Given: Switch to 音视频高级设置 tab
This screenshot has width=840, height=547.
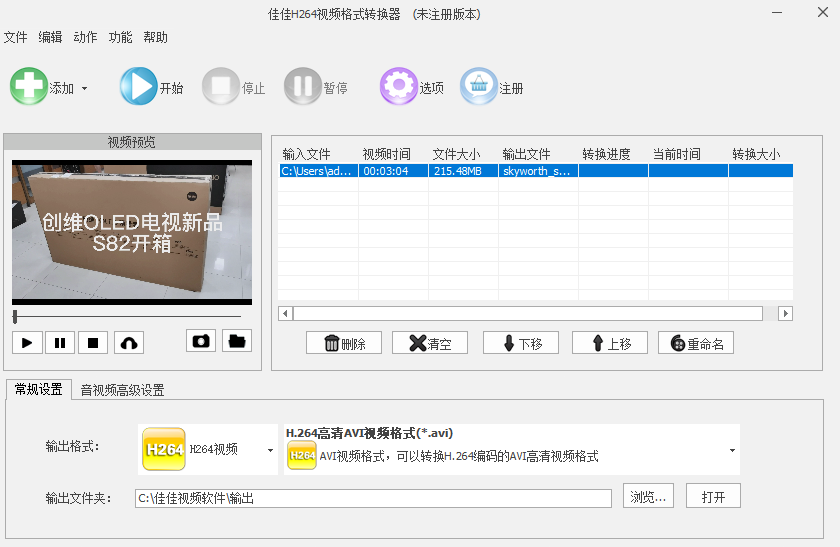Looking at the screenshot, I should [x=122, y=390].
